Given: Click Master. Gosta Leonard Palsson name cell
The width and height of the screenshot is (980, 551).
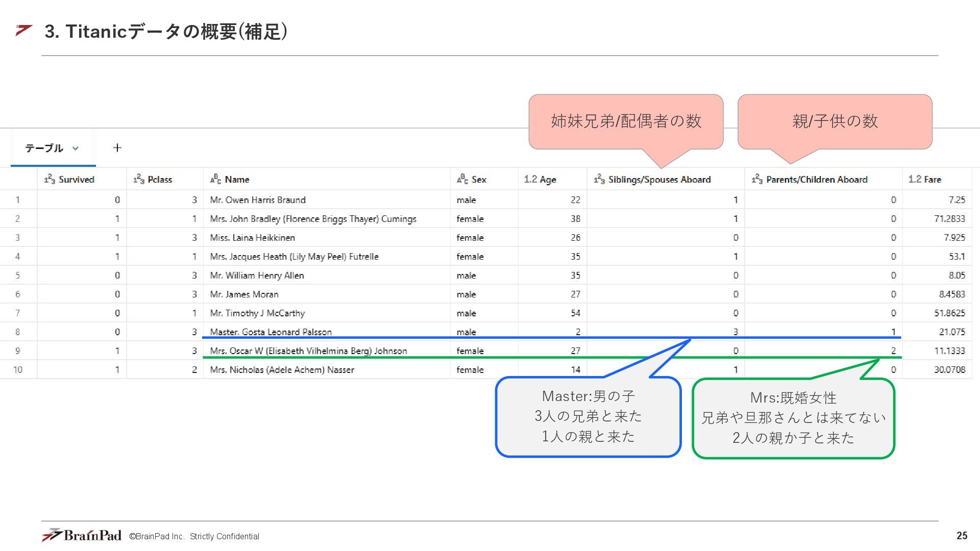Looking at the screenshot, I should [271, 332].
